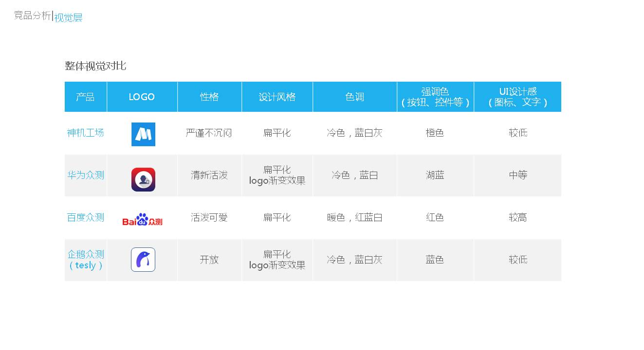Screen dimensions: 644x350
Task: Select the 企鹅众测 (tesly) product name
Action: coord(86,260)
